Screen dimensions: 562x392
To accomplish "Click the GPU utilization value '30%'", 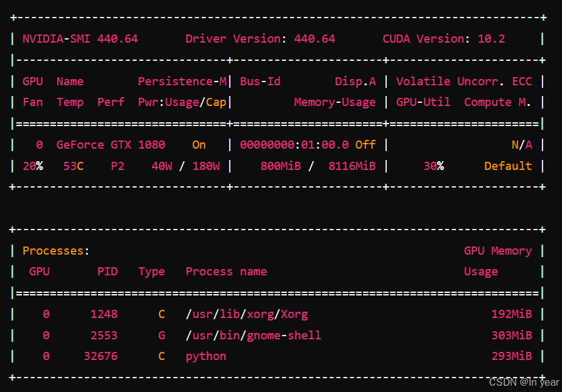I will [x=434, y=166].
